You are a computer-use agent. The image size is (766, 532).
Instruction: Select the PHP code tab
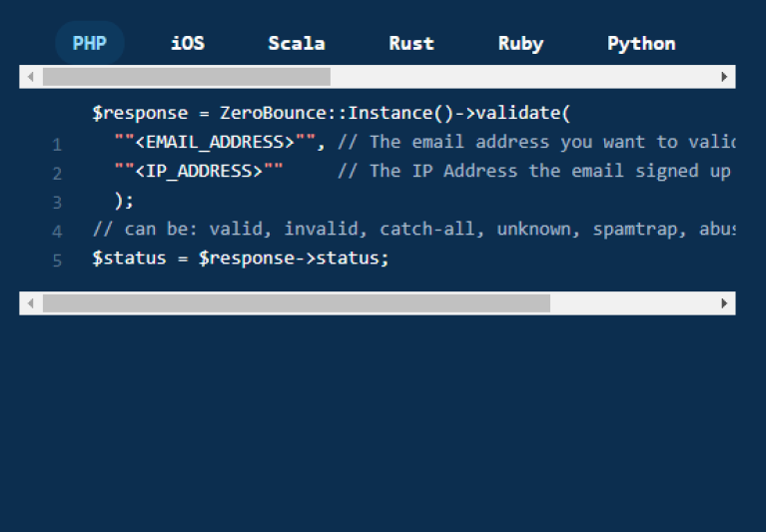pos(90,44)
